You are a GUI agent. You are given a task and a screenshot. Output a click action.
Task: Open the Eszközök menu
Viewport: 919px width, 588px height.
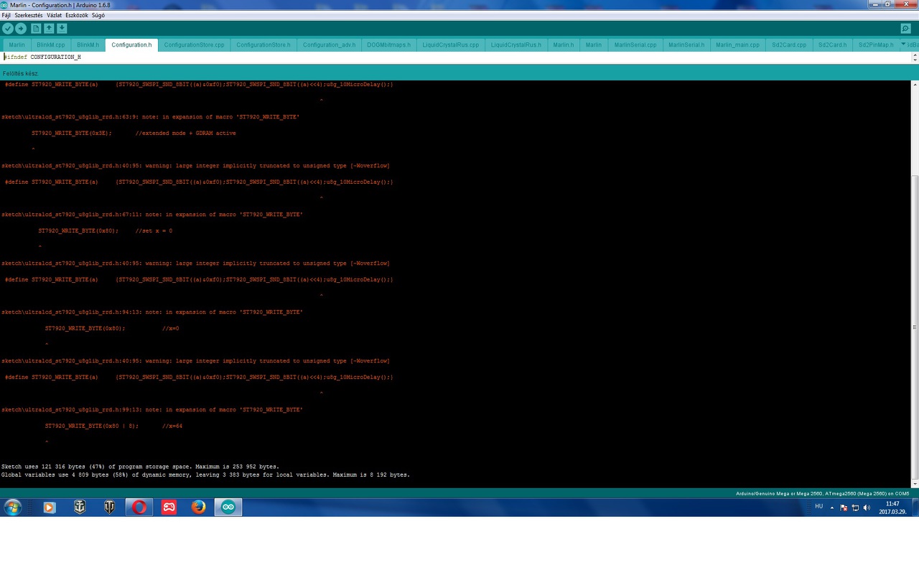77,15
